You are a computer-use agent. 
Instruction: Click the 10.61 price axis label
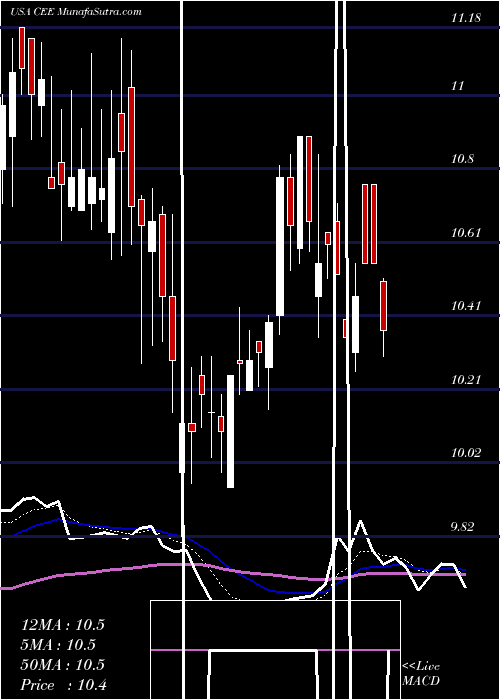(466, 233)
